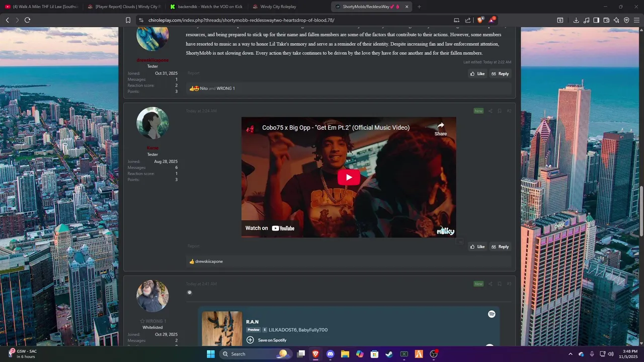Open WRONG 1's monkey avatar
Viewport: 644px width, 362px height.
point(152,296)
